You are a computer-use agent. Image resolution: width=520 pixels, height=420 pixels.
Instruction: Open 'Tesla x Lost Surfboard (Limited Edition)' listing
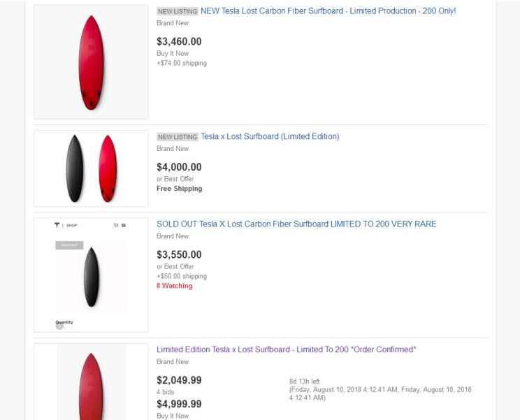click(x=270, y=136)
